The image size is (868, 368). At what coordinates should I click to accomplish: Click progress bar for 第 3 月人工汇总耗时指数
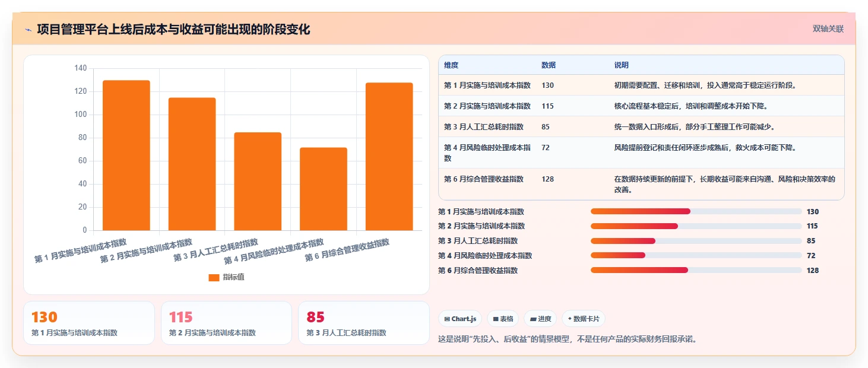click(x=696, y=241)
